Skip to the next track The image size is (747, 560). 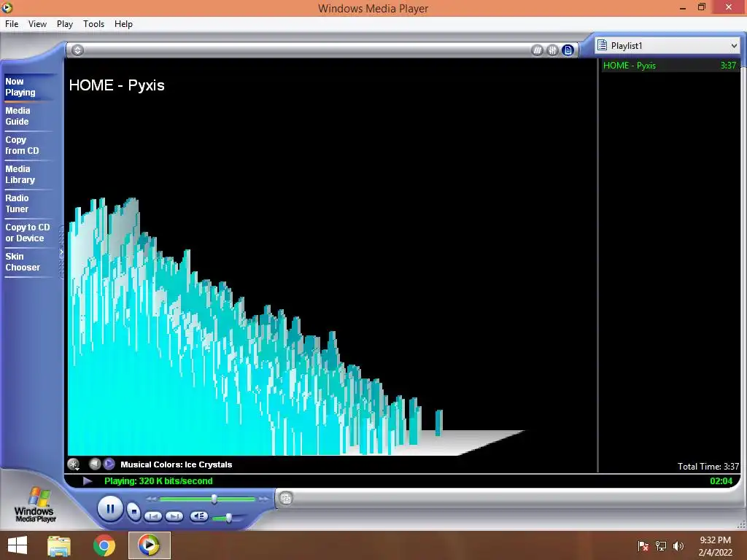click(x=174, y=516)
